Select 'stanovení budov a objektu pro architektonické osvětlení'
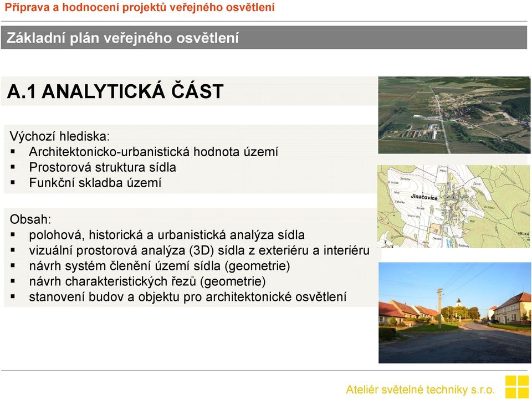The width and height of the screenshot is (532, 400). 188,297
